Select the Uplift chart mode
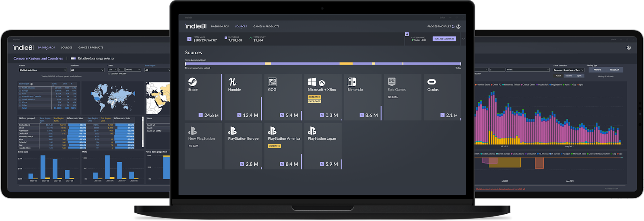This screenshot has height=221, width=644. click(579, 76)
